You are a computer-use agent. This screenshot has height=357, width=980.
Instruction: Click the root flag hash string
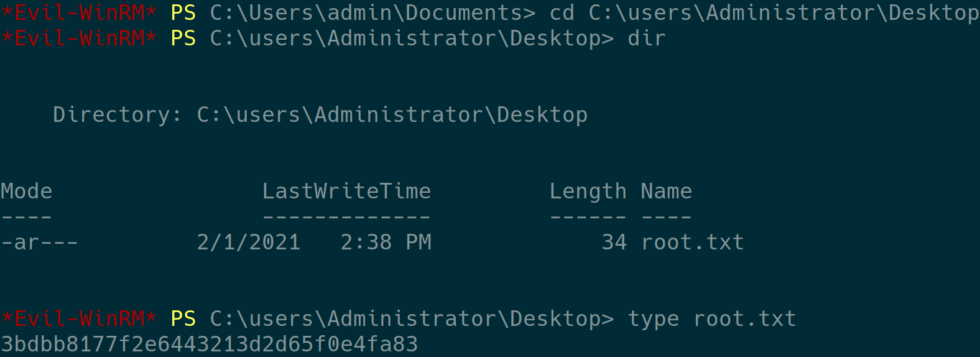pyautogui.click(x=210, y=344)
